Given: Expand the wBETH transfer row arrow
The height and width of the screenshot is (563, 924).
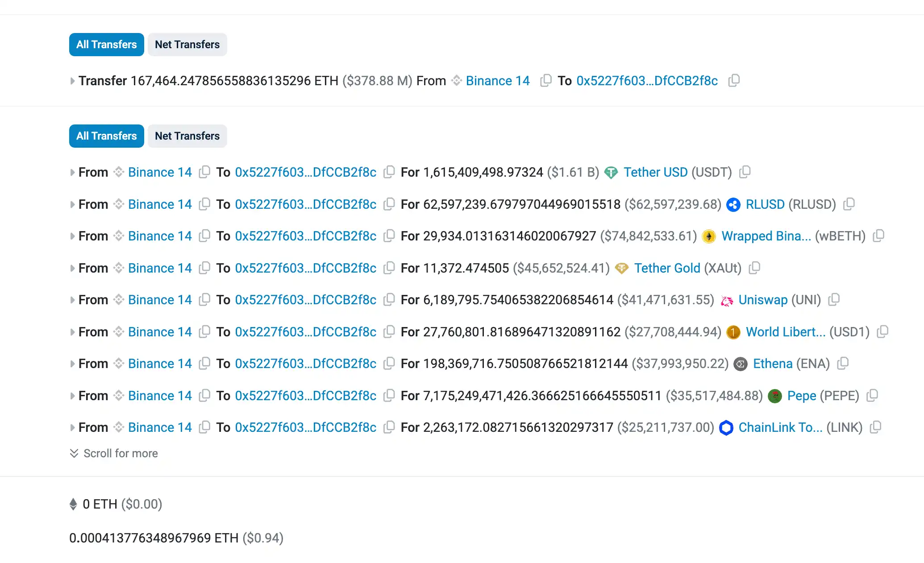Looking at the screenshot, I should 72,236.
